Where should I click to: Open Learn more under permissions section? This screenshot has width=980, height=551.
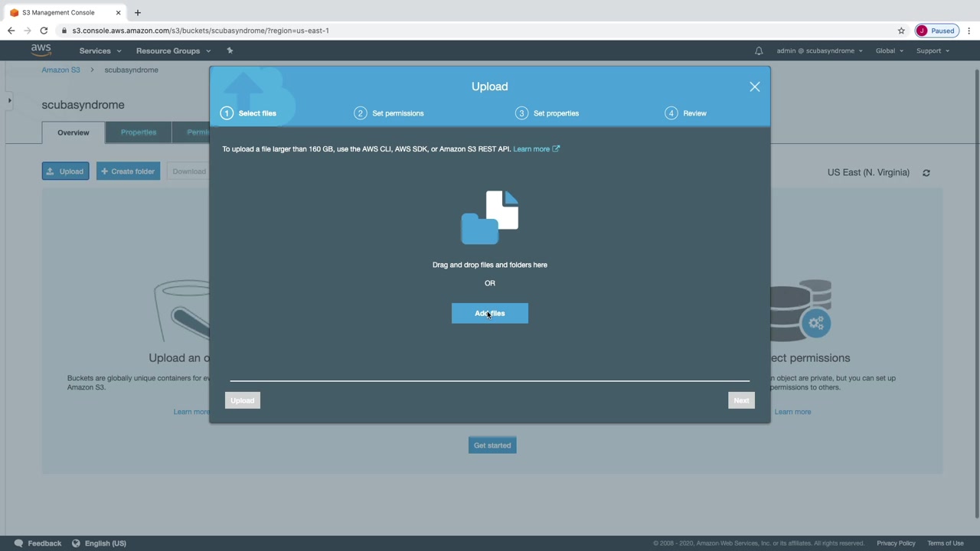click(792, 412)
